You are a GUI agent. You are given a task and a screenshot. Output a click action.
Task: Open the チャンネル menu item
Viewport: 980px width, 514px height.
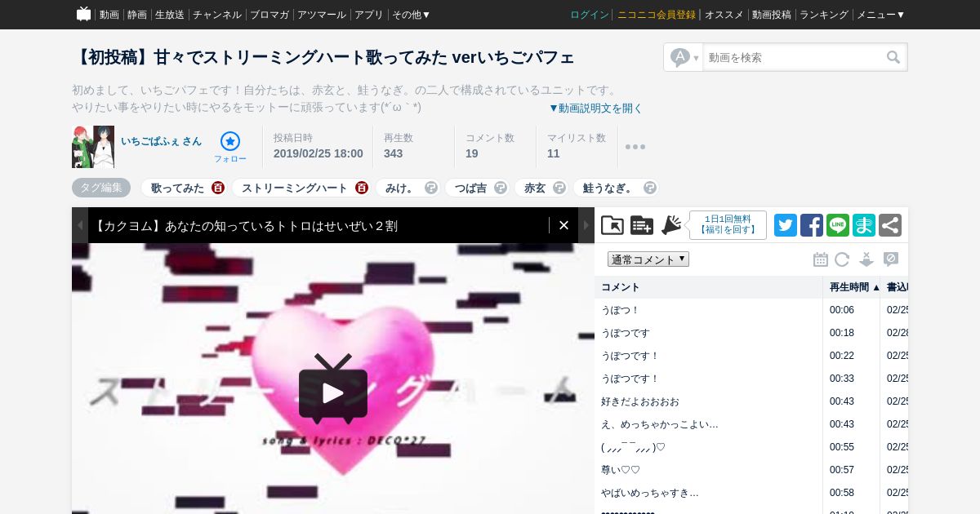pos(217,15)
